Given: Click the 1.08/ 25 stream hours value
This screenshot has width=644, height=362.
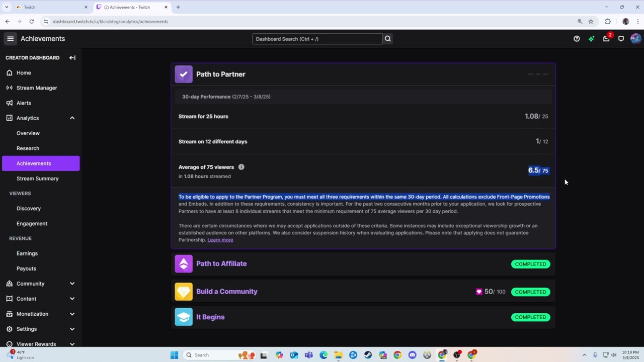Looking at the screenshot, I should point(536,116).
